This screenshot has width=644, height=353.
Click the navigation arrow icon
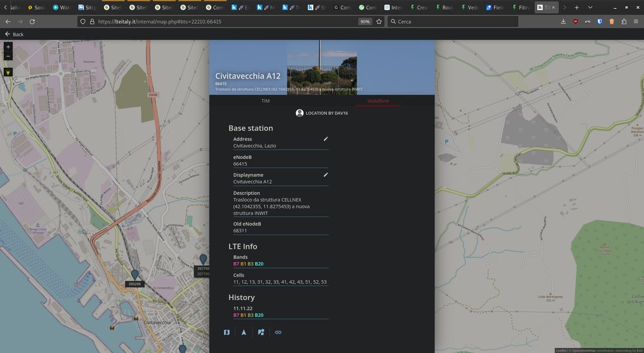point(244,332)
